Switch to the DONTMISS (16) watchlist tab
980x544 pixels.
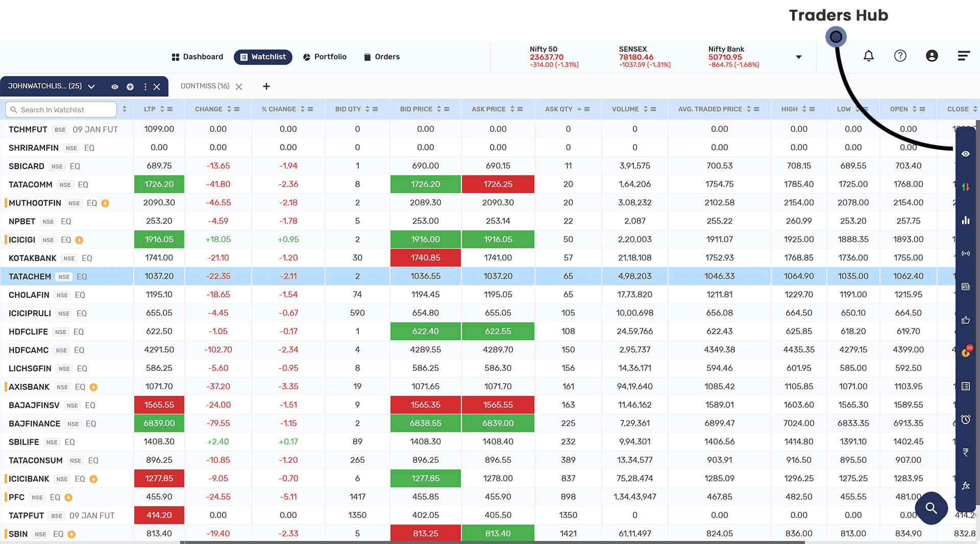tap(205, 86)
